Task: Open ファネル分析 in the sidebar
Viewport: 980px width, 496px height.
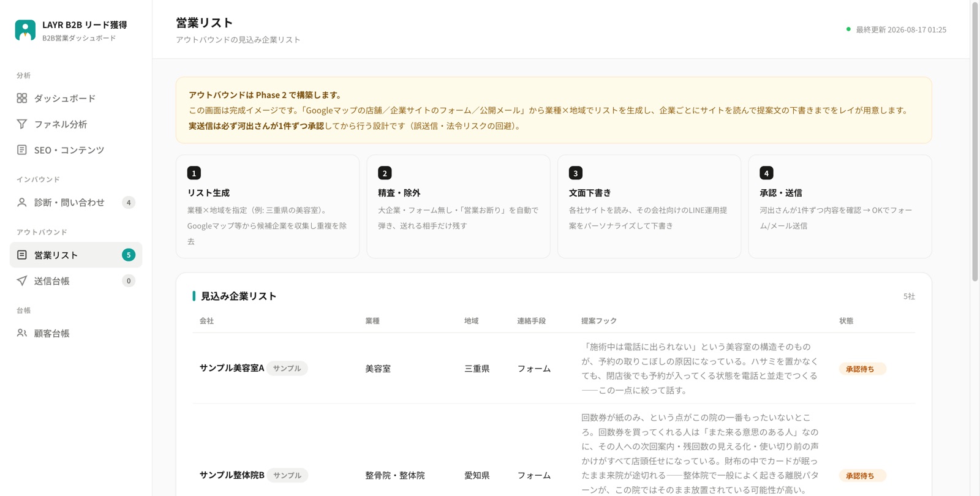Action: click(x=76, y=124)
